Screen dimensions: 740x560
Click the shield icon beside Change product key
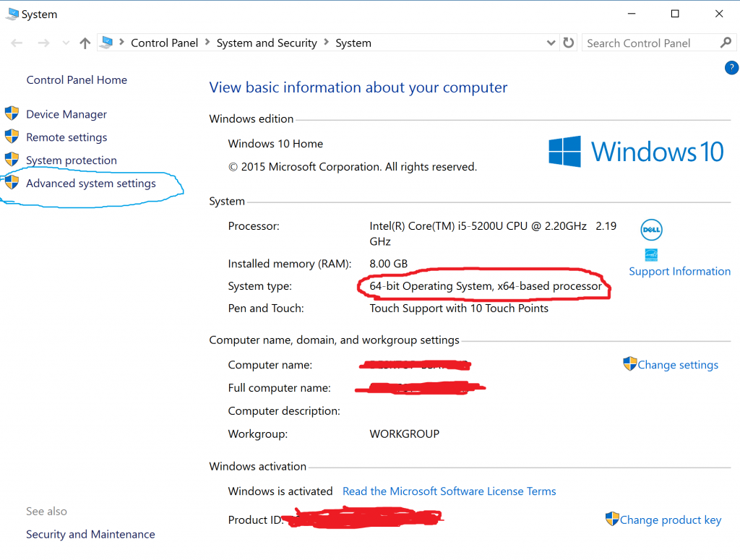pos(612,519)
